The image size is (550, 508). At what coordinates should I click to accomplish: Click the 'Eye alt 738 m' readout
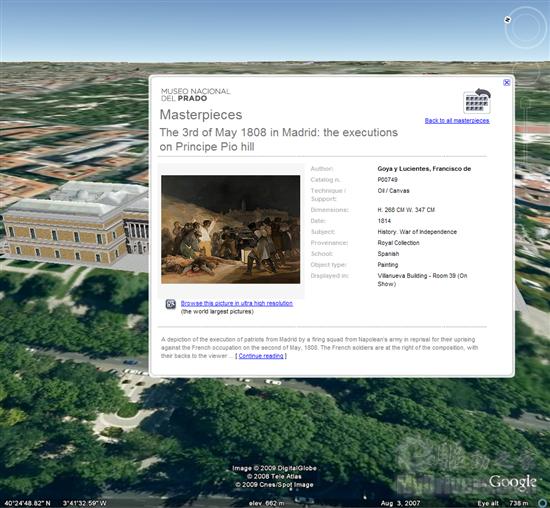coord(502,503)
